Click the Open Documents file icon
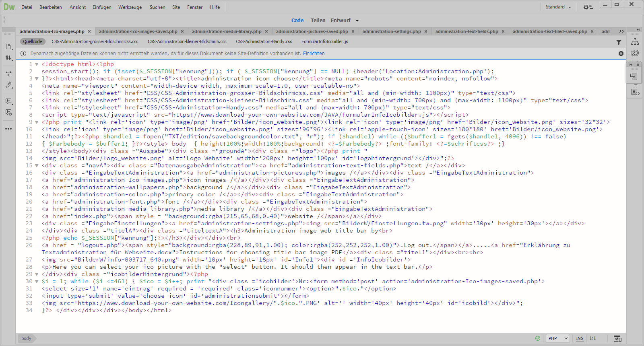The height and width of the screenshot is (346, 644). tap(8, 47)
